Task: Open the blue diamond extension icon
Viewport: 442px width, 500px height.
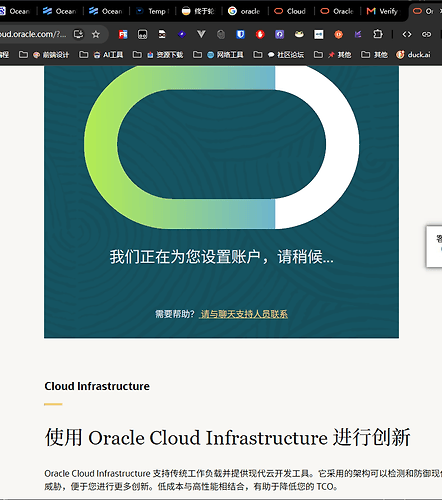Action: pyautogui.click(x=182, y=34)
